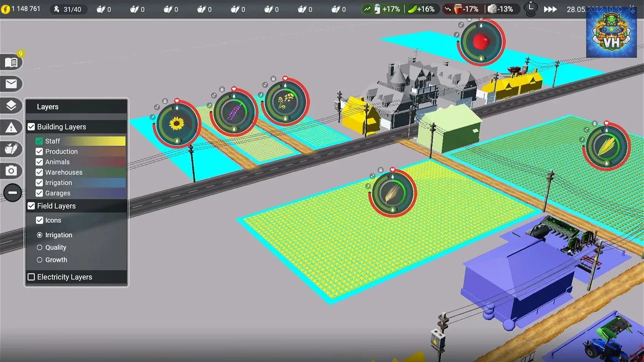
Task: Open the camera screenshot icon
Action: [11, 171]
